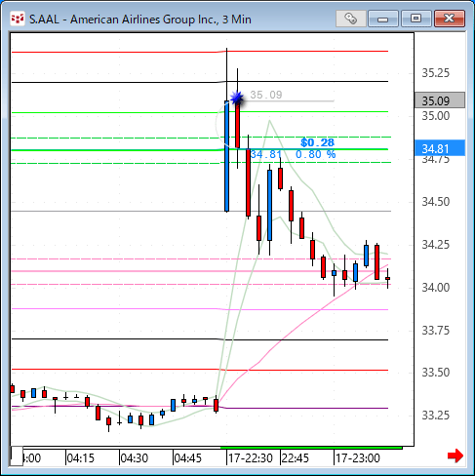475x476 pixels.
Task: Click the 35.25 price axis label
Action: click(x=436, y=73)
